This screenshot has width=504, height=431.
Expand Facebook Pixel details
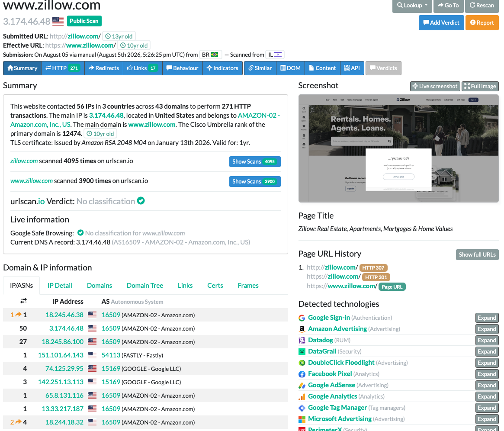coord(487,374)
